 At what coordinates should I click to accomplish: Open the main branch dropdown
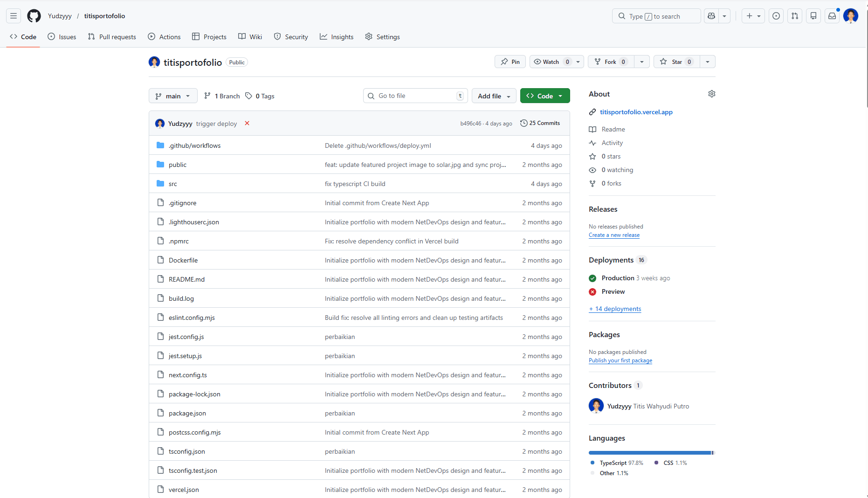(172, 96)
